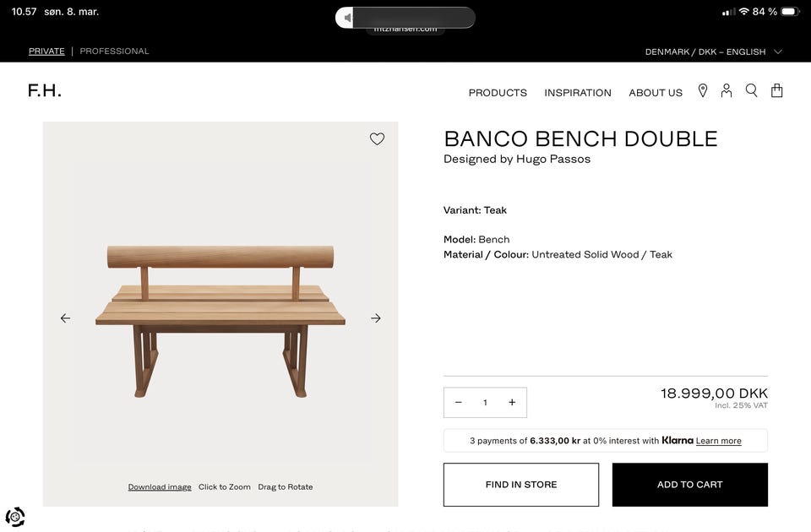The width and height of the screenshot is (811, 532).
Task: Increase quantity with plus button
Action: (x=512, y=403)
